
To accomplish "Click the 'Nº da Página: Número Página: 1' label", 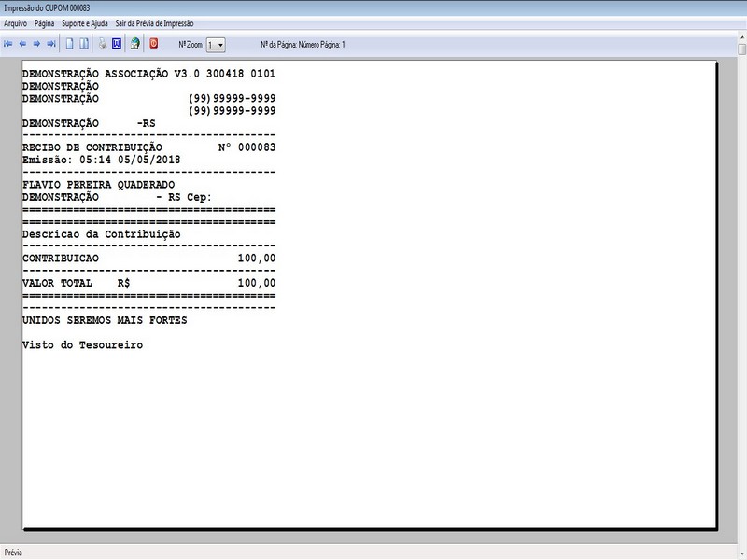I will click(x=303, y=44).
